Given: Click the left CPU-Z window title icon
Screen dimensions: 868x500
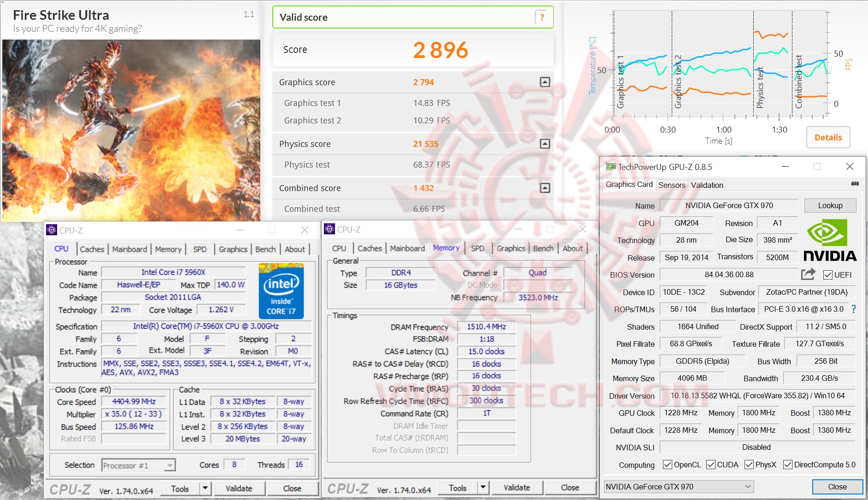Looking at the screenshot, I should point(52,230).
